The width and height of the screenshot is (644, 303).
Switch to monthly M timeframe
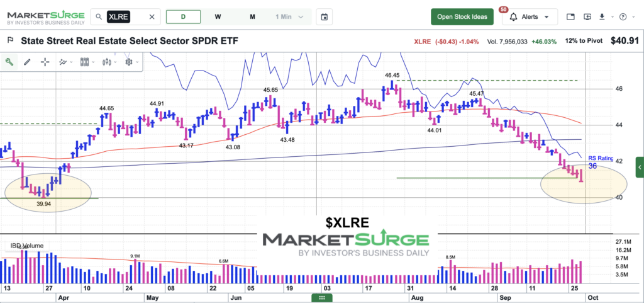pyautogui.click(x=253, y=17)
